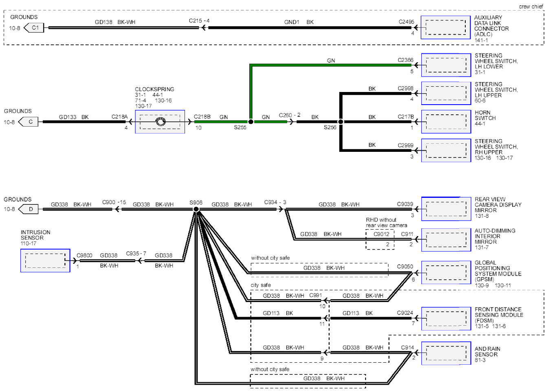Click the C991 connector label

pyautogui.click(x=316, y=296)
